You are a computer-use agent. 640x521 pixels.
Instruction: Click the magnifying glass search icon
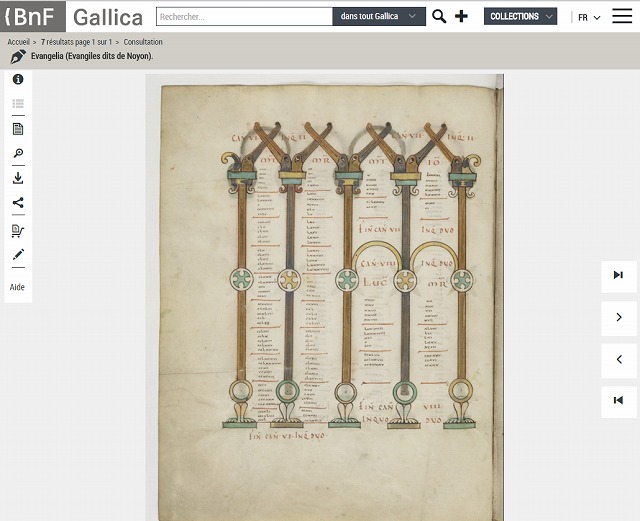[439, 16]
